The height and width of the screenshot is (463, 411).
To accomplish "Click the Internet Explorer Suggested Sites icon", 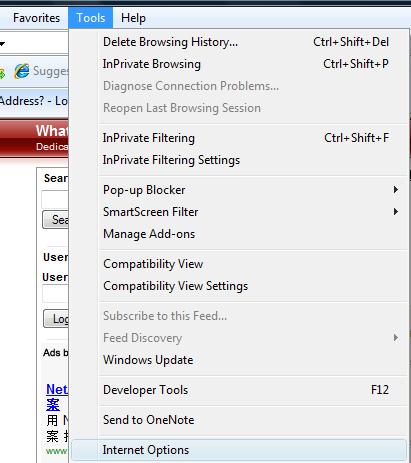I will coord(22,71).
